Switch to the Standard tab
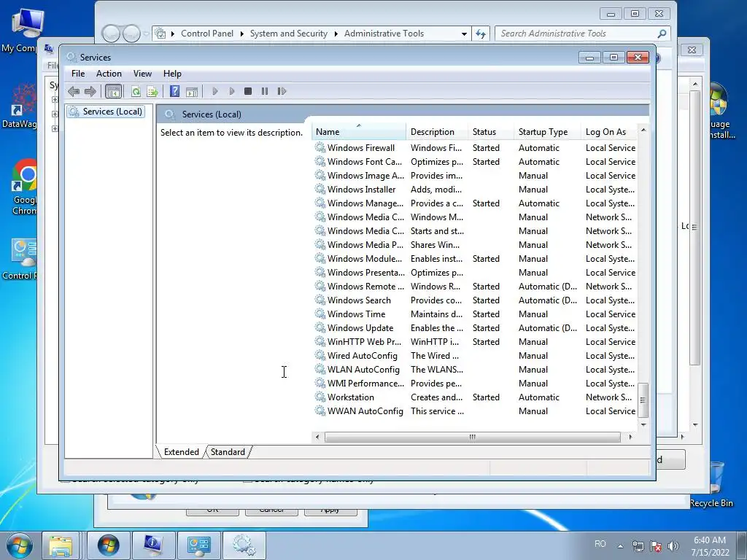Viewport: 747px width, 560px height. pos(228,452)
